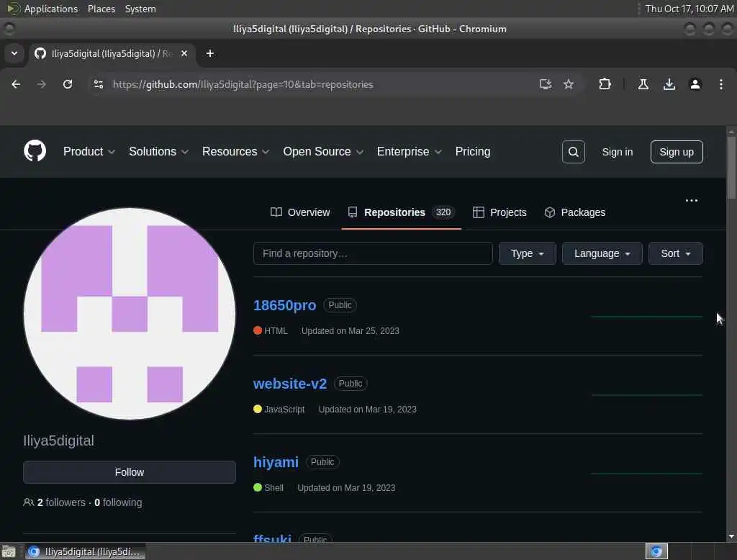Go back with the browser back arrow

click(x=16, y=84)
